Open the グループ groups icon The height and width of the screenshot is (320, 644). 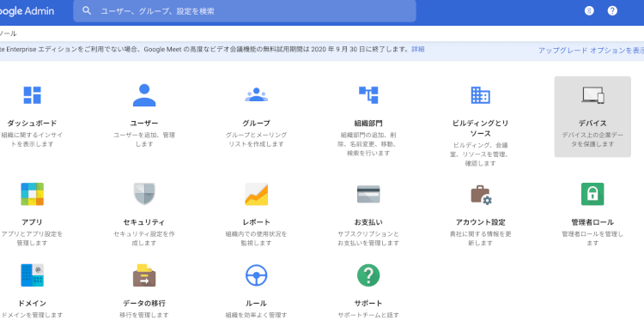tap(256, 94)
